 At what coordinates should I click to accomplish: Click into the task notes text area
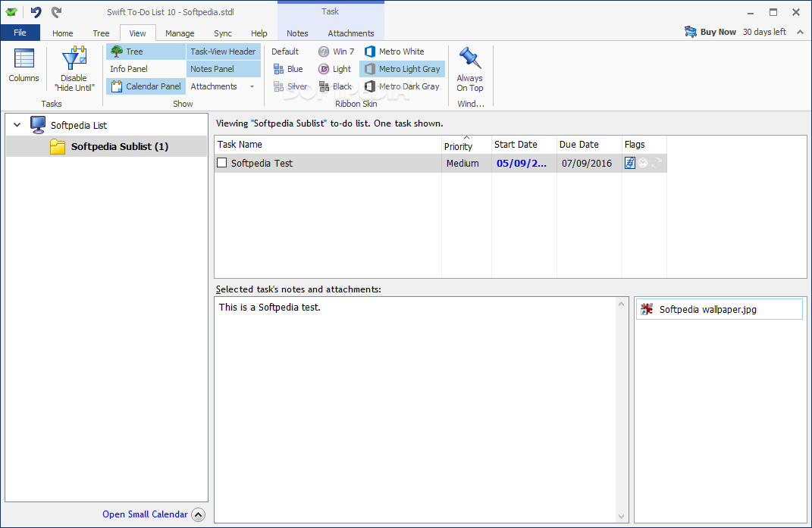415,410
